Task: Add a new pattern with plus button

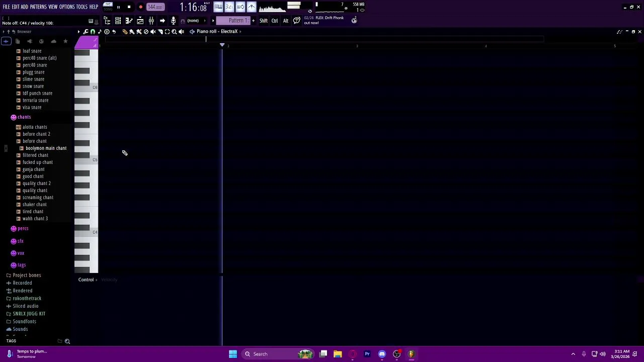Action: point(253,21)
